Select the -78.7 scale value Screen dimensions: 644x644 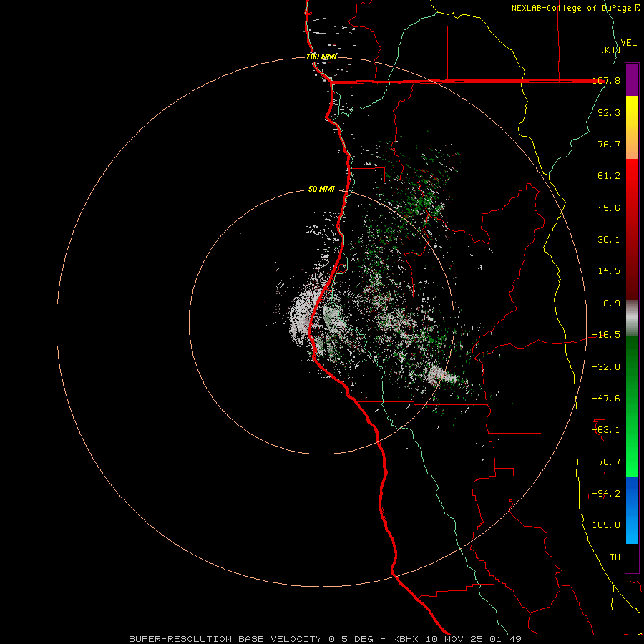(x=606, y=462)
